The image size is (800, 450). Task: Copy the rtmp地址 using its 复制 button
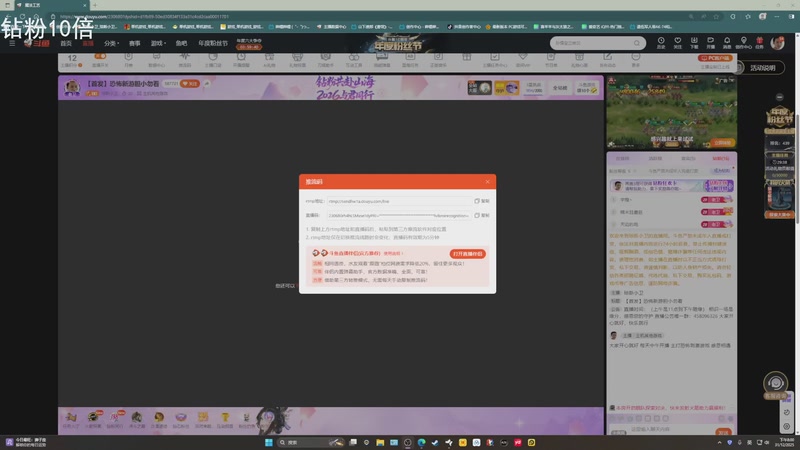click(x=482, y=201)
